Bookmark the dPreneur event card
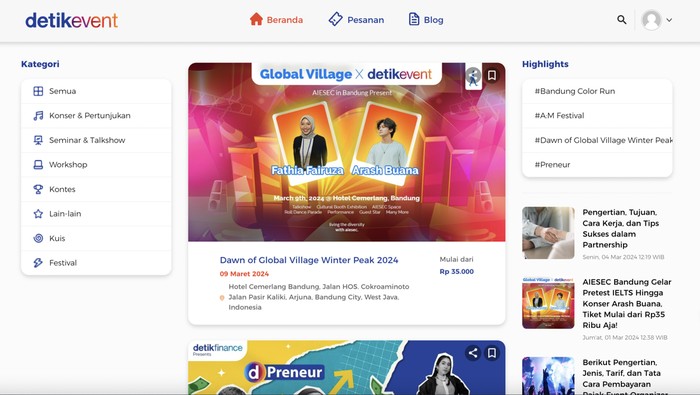Image resolution: width=700 pixels, height=395 pixels. coord(492,353)
